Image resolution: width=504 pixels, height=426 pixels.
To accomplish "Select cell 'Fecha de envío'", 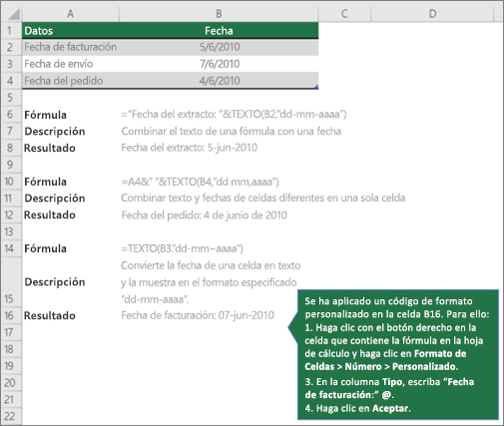I will (x=71, y=64).
